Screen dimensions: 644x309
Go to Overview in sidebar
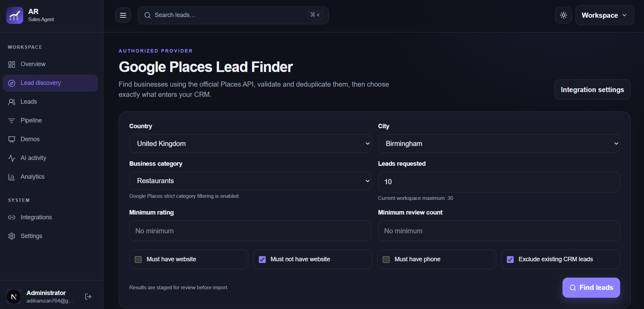[50, 64]
